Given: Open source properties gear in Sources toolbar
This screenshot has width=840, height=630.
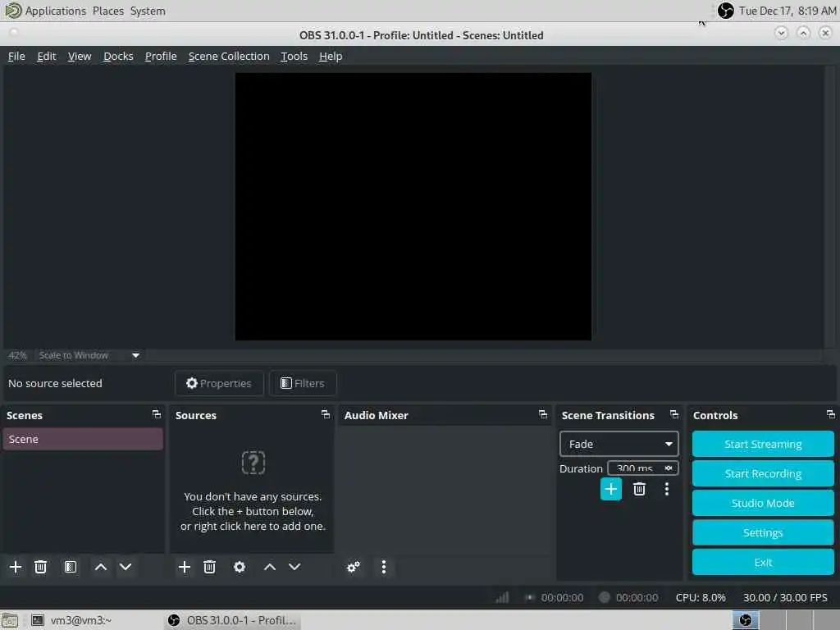Looking at the screenshot, I should pos(240,567).
